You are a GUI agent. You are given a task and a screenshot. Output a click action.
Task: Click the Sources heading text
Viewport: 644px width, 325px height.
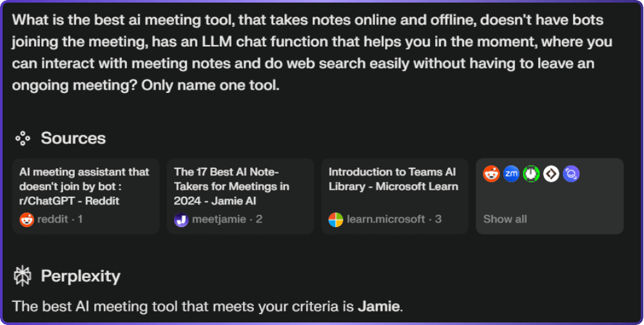[x=73, y=139]
